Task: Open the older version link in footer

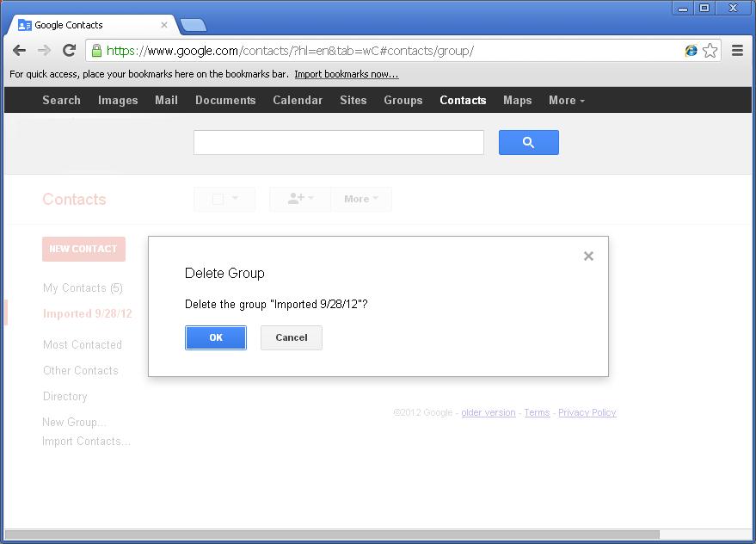Action: [489, 412]
